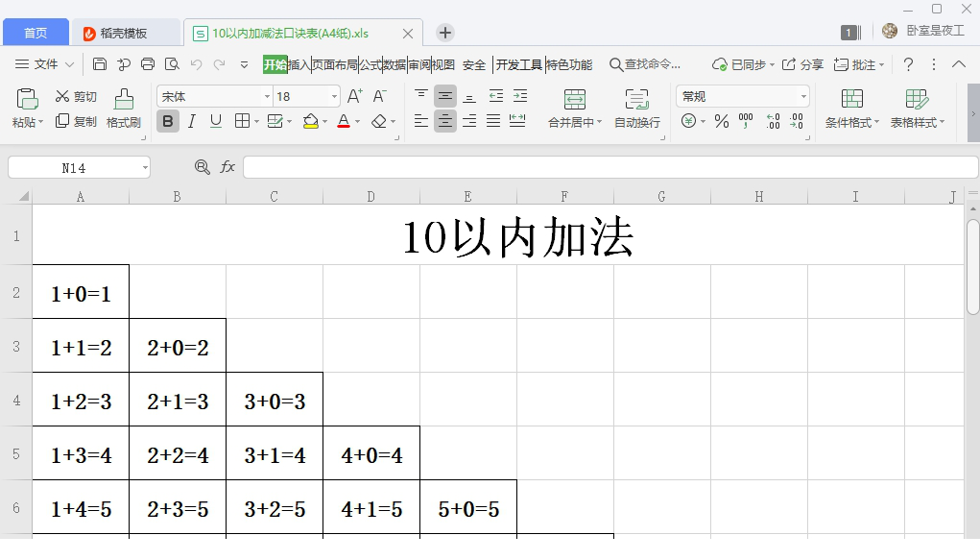The height and width of the screenshot is (560, 980).
Task: Open the 页面布局 ribbon tab
Action: (334, 64)
